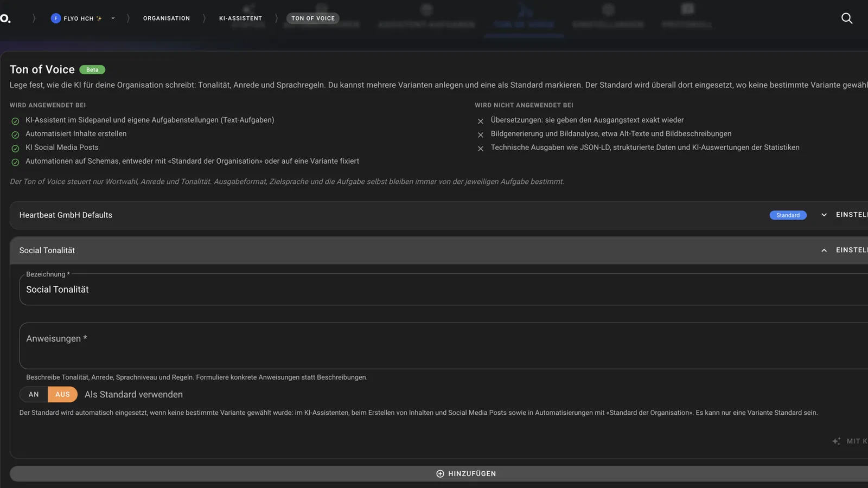The height and width of the screenshot is (488, 868).
Task: Click the plus circle icon in HINZUFÜGEN
Action: coord(440,474)
